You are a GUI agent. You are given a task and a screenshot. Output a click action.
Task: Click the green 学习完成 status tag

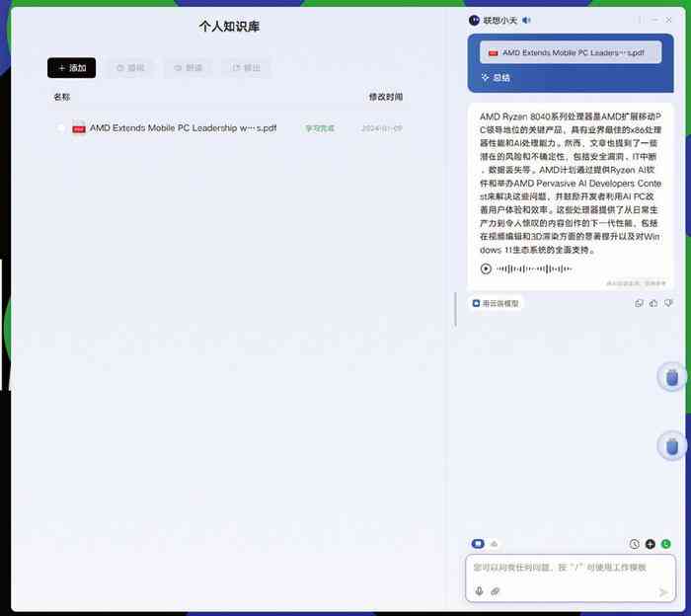[x=320, y=128]
